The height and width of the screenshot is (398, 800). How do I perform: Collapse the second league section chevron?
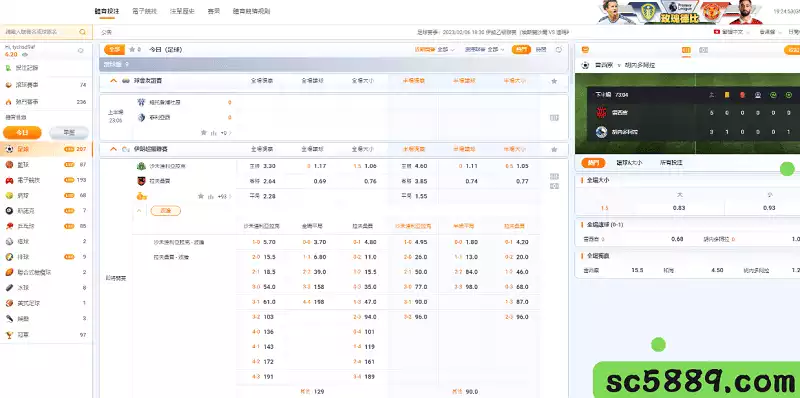[113, 149]
